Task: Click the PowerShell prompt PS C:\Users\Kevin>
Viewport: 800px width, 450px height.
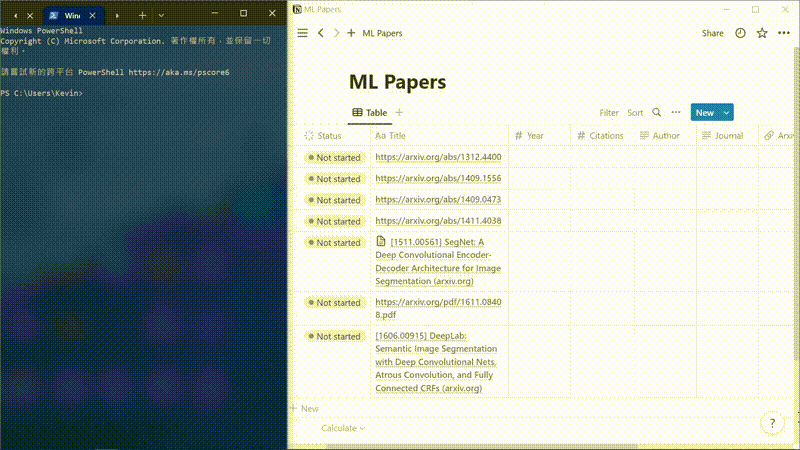Action: click(41, 93)
